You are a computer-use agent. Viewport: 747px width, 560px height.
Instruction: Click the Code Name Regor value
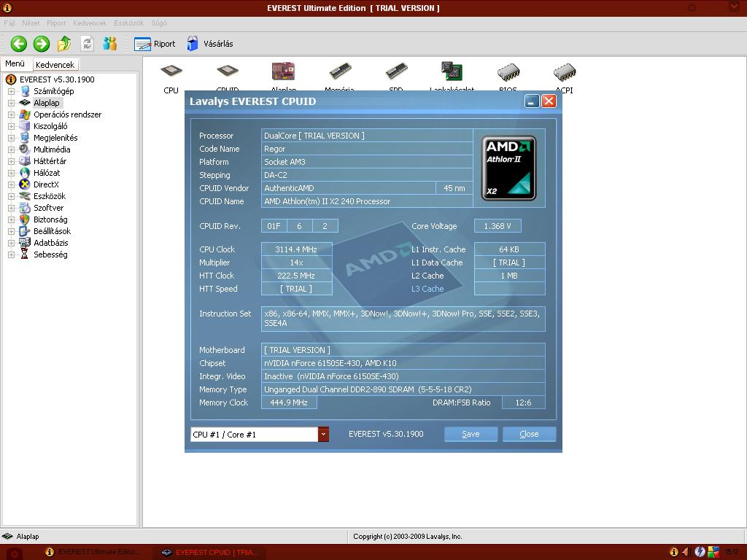[367, 149]
